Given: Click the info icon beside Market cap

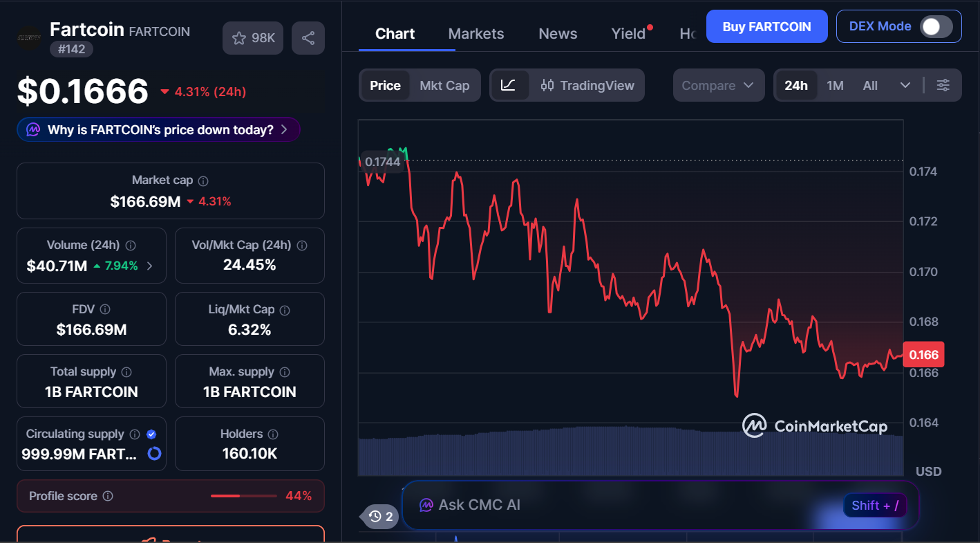Looking at the screenshot, I should pos(202,180).
